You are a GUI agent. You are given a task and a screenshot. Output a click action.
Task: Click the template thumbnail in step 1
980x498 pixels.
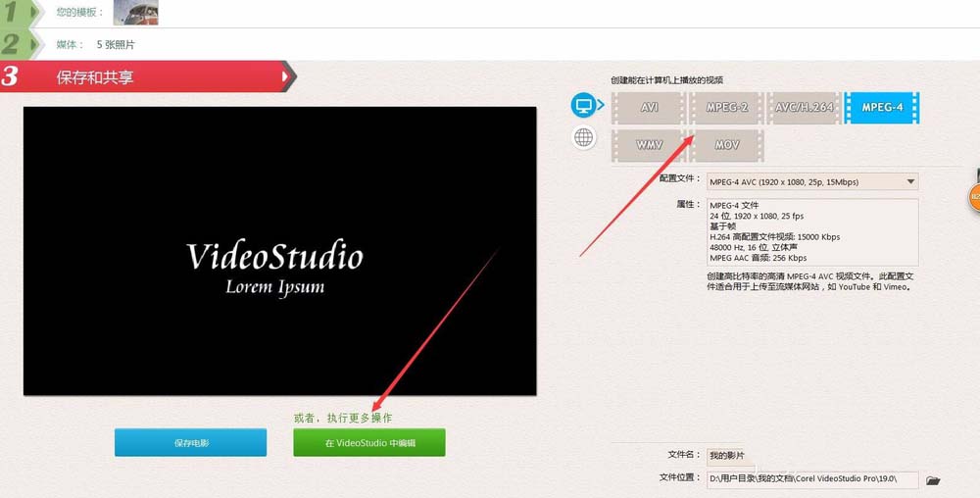pyautogui.click(x=135, y=13)
